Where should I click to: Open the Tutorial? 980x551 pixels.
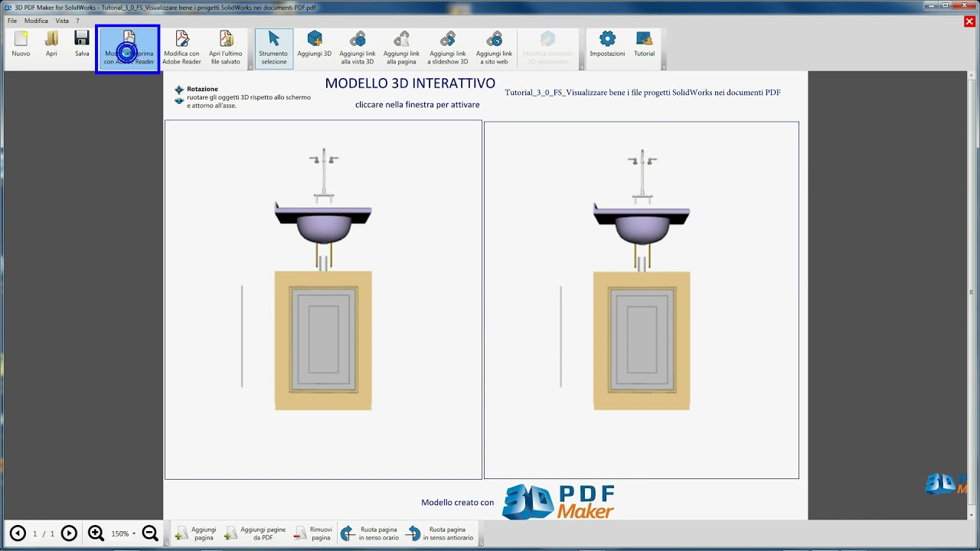pos(644,44)
